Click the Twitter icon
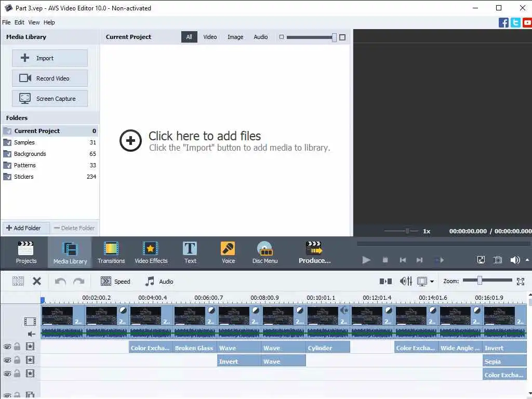The width and height of the screenshot is (532, 399). pyautogui.click(x=515, y=23)
